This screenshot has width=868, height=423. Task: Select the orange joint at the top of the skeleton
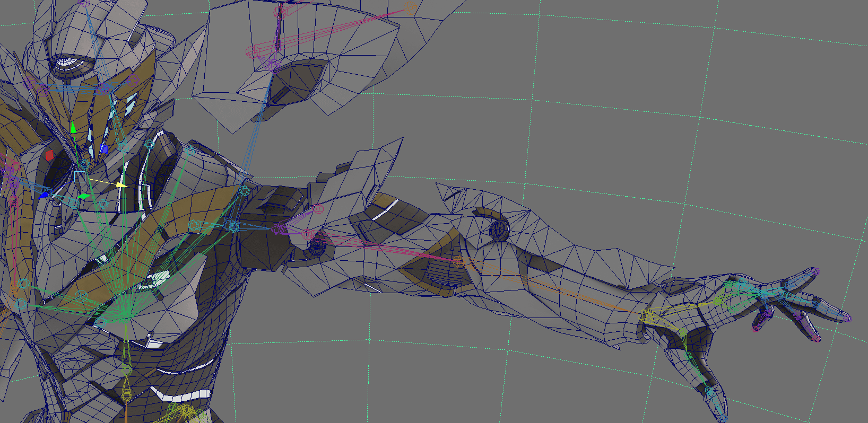(x=410, y=8)
